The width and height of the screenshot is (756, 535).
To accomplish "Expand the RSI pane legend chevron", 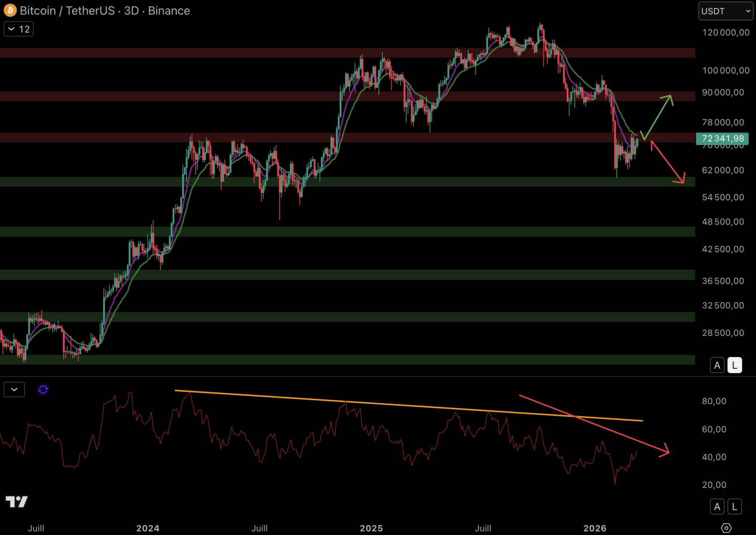I will tap(14, 390).
